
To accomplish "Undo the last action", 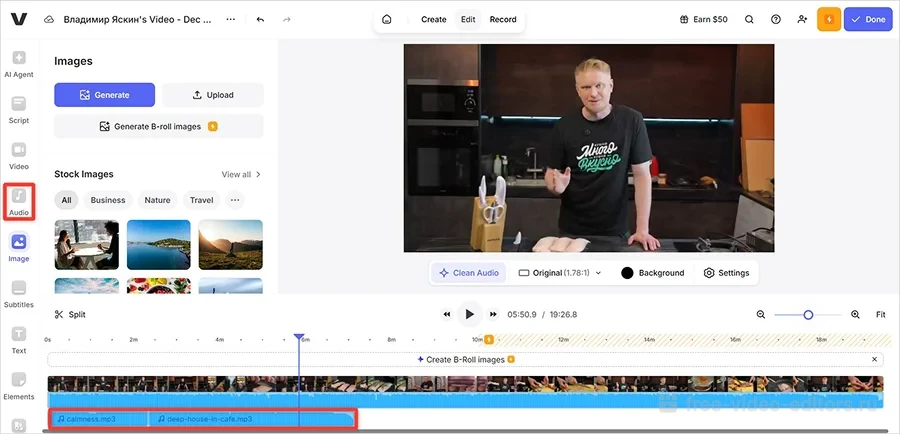I will point(261,20).
